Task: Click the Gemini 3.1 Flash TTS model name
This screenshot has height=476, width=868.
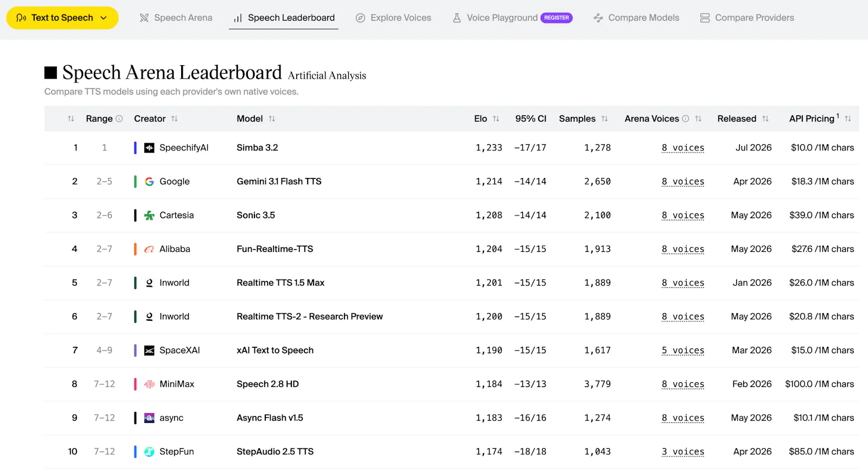Action: [279, 181]
